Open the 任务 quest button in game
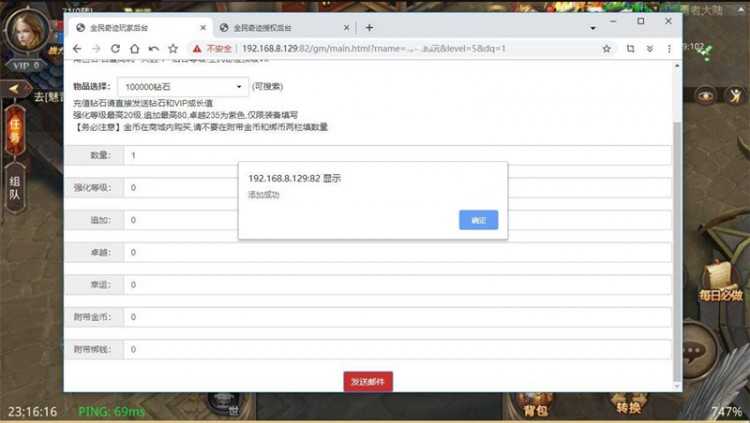This screenshot has height=423, width=750. click(15, 132)
